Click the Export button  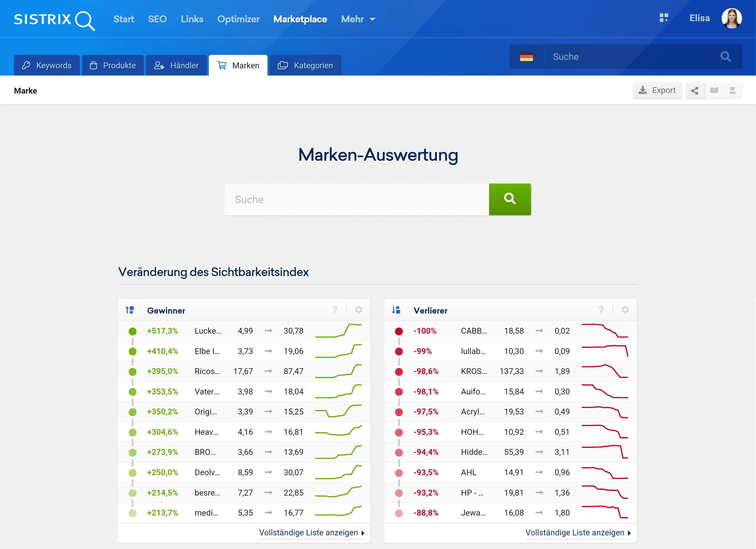[657, 91]
